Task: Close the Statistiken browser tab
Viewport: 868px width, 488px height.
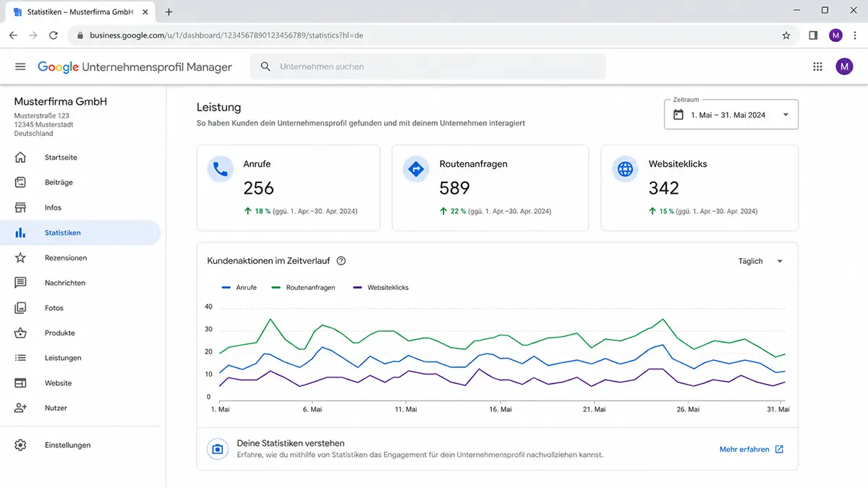Action: click(x=145, y=12)
